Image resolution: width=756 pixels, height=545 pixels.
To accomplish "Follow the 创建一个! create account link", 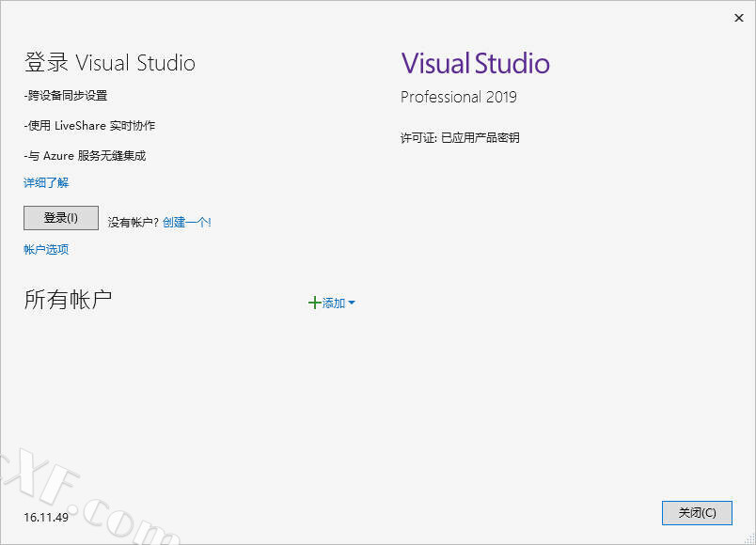I will (187, 222).
